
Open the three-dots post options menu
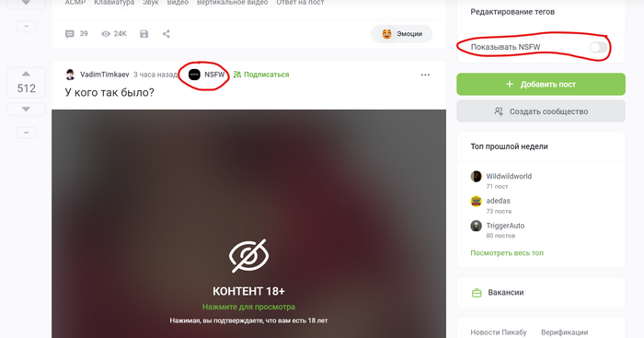pyautogui.click(x=425, y=75)
